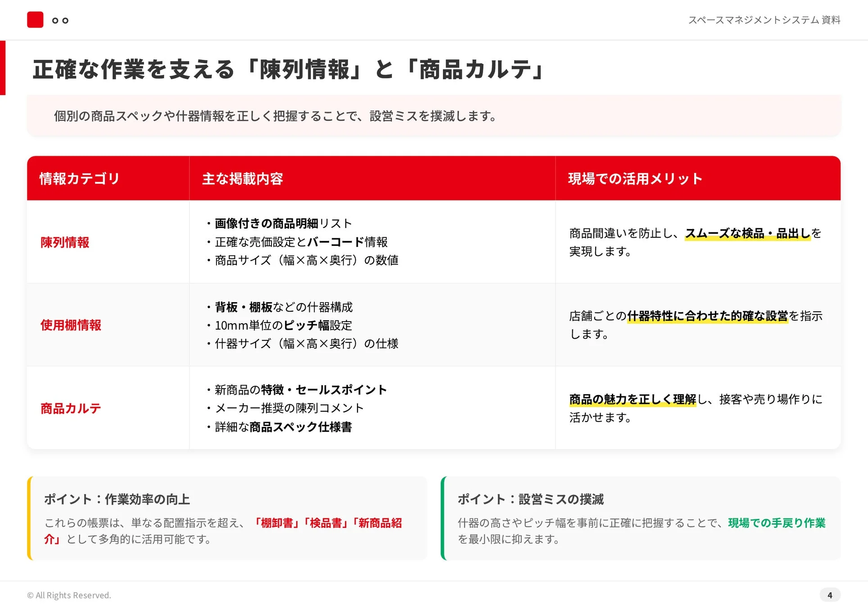Image resolution: width=868 pixels, height=608 pixels.
Task: Open the スペースマネジメントシステム 資料 header link
Action: (764, 20)
